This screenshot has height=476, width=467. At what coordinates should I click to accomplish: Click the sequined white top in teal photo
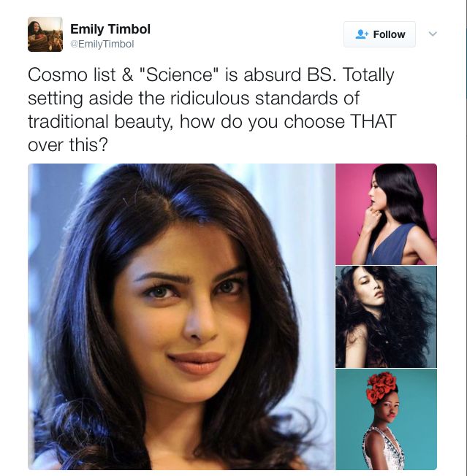(384, 449)
